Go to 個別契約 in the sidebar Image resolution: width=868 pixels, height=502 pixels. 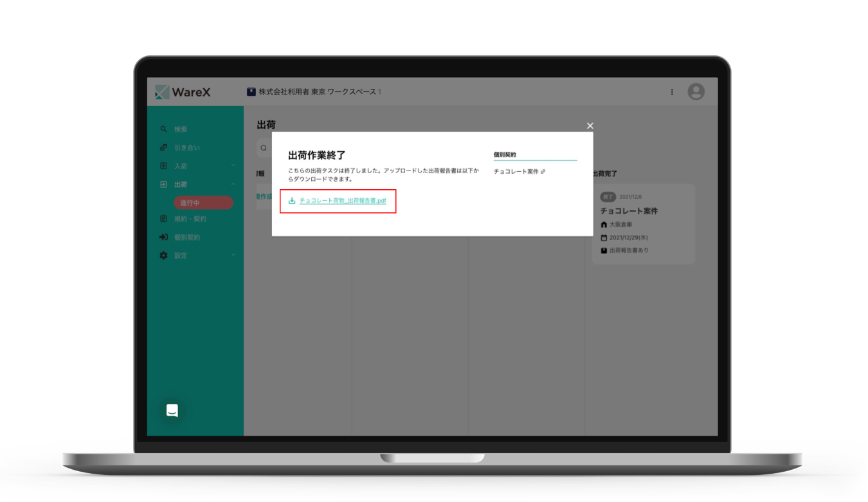pyautogui.click(x=186, y=237)
